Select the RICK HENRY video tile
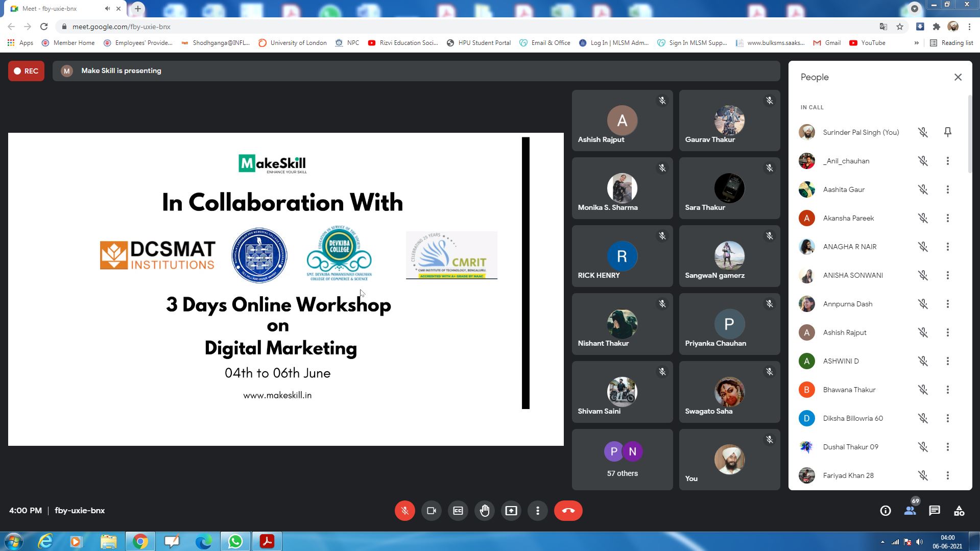This screenshot has height=551, width=980. pos(622,256)
